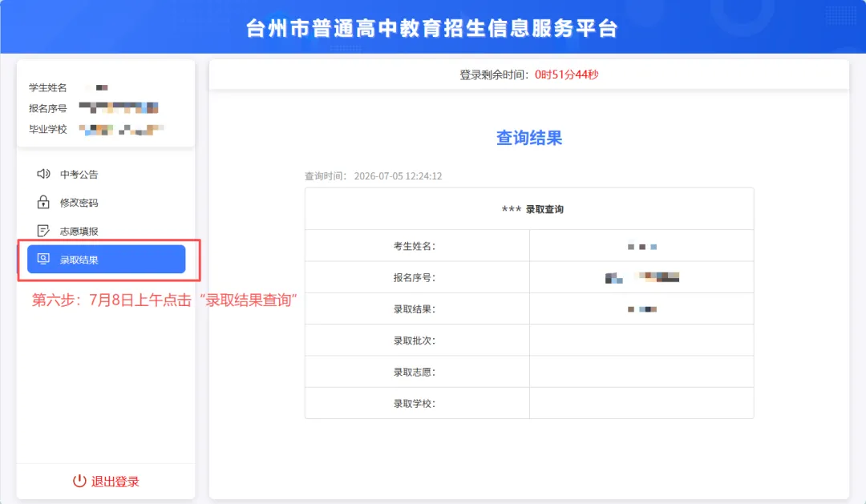Viewport: 866px width, 504px height.
Task: Click the remaining login time 0时51分44秒
Action: tap(567, 75)
